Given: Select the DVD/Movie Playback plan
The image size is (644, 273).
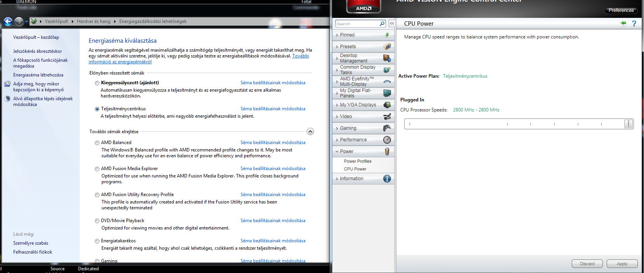Looking at the screenshot, I should 97,221.
